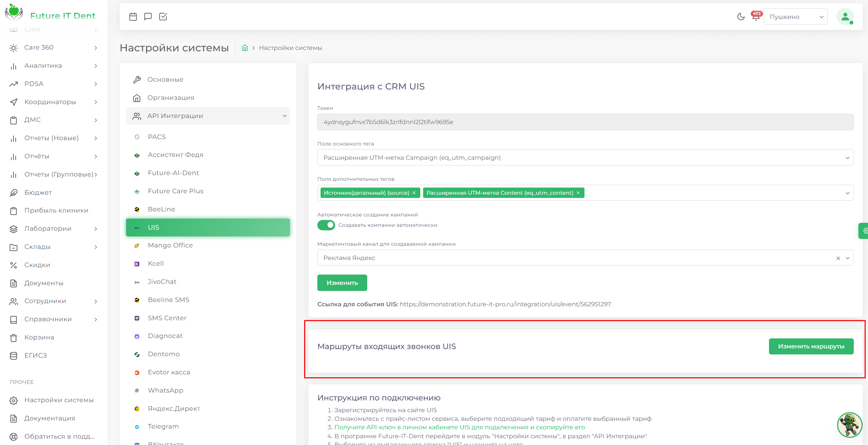
Task: Expand the Склады menu
Action: click(53, 247)
